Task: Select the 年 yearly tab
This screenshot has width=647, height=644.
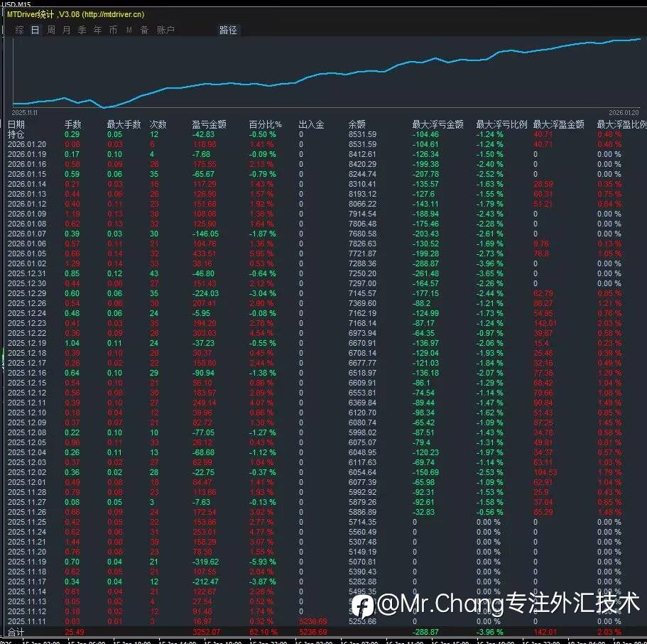Action: 98,30
